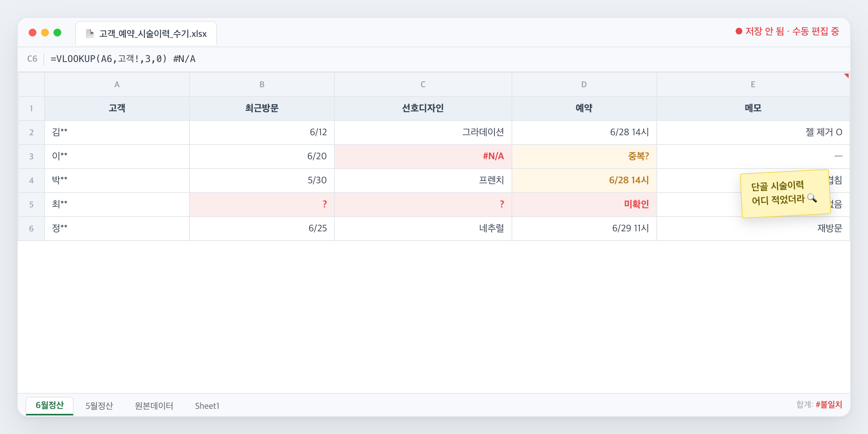Screen dimensions: 868x434
Task: Select the 박** customer cell
Action: coord(117,181)
